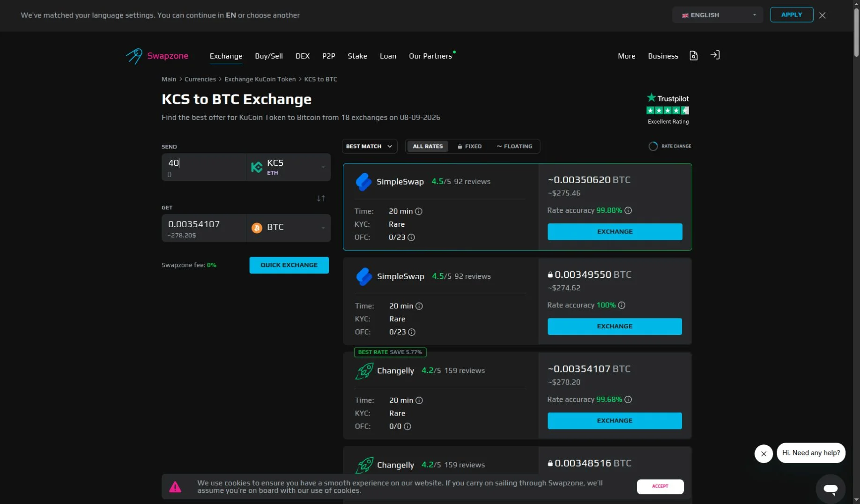Click the Best Rate Changelly rocket logo
This screenshot has height=504, width=860.
tap(364, 371)
